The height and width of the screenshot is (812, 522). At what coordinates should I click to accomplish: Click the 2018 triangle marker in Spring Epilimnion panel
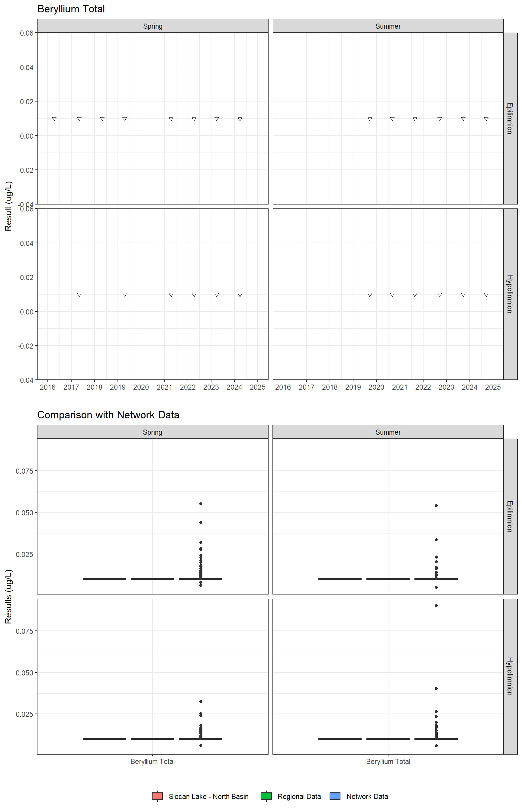102,119
